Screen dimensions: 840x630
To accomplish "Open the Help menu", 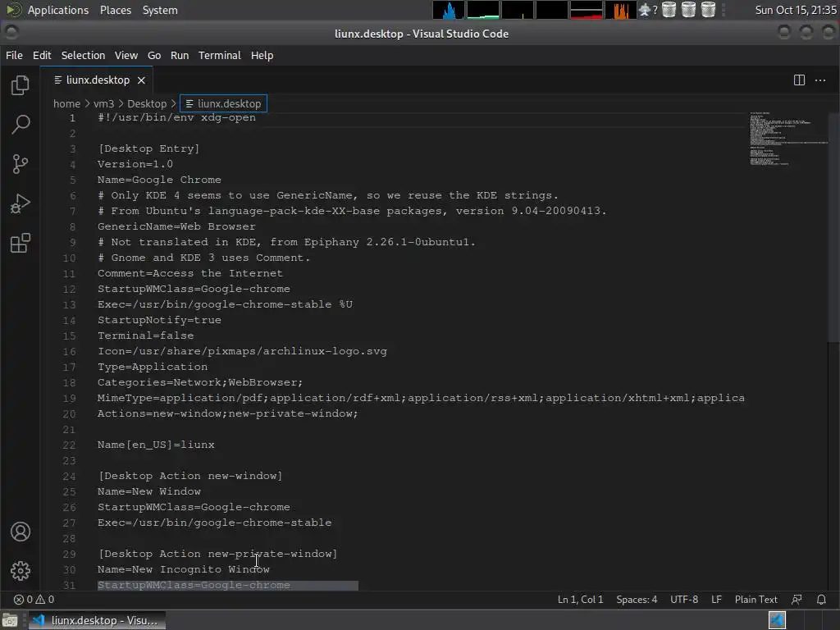I will tap(262, 55).
